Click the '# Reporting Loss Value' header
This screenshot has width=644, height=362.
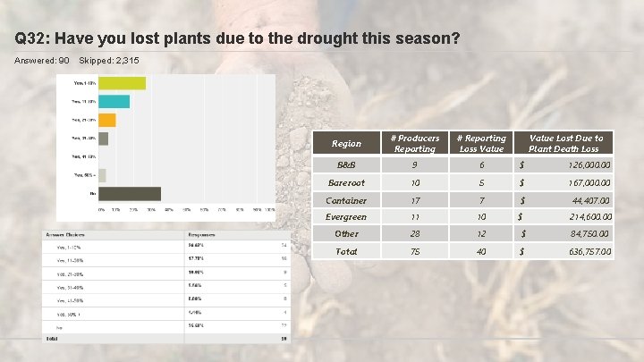481,143
